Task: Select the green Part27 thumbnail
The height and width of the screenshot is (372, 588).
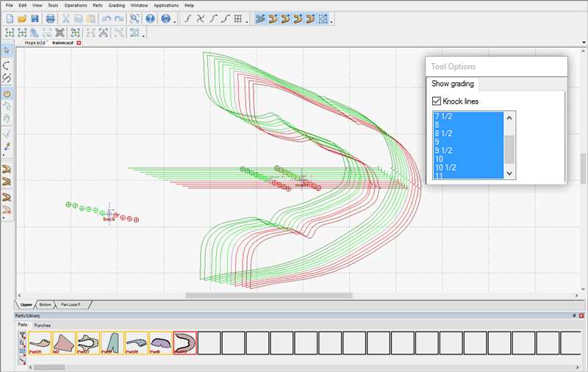Action: click(88, 343)
